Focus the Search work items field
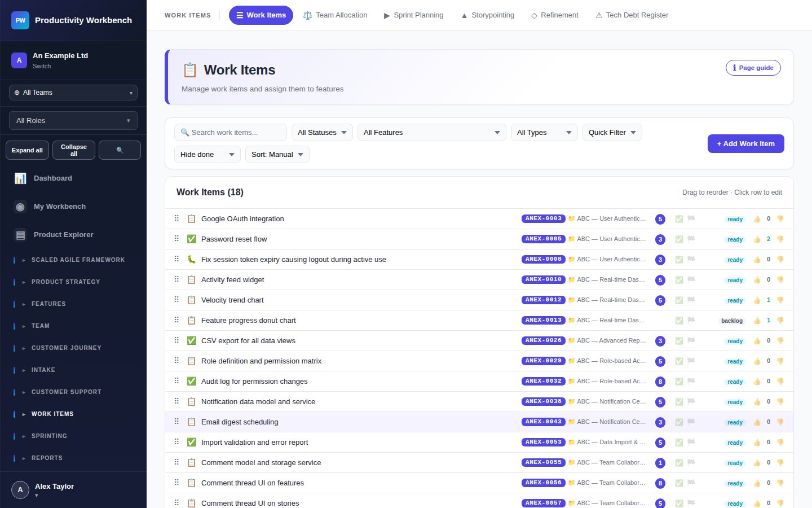This screenshot has height=508, width=812. click(x=231, y=133)
